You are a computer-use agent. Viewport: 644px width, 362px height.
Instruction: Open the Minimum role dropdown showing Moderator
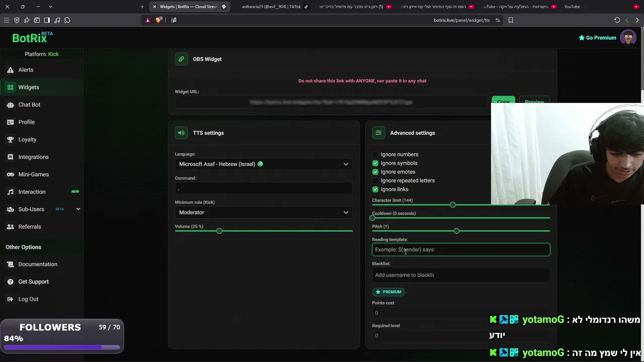(x=264, y=212)
